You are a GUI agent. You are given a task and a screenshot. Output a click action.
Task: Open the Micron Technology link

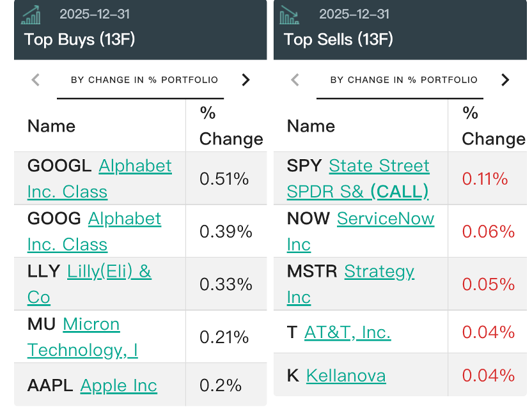[x=91, y=325]
